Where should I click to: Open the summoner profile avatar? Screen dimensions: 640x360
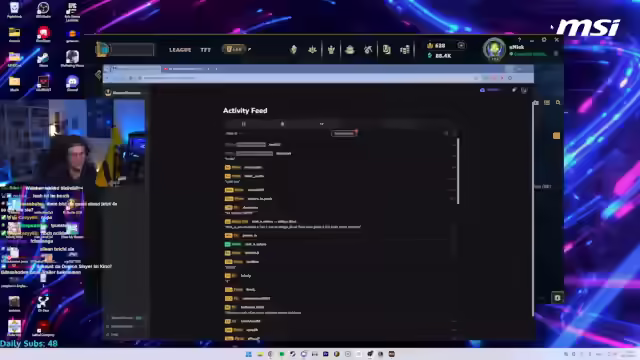pos(494,50)
